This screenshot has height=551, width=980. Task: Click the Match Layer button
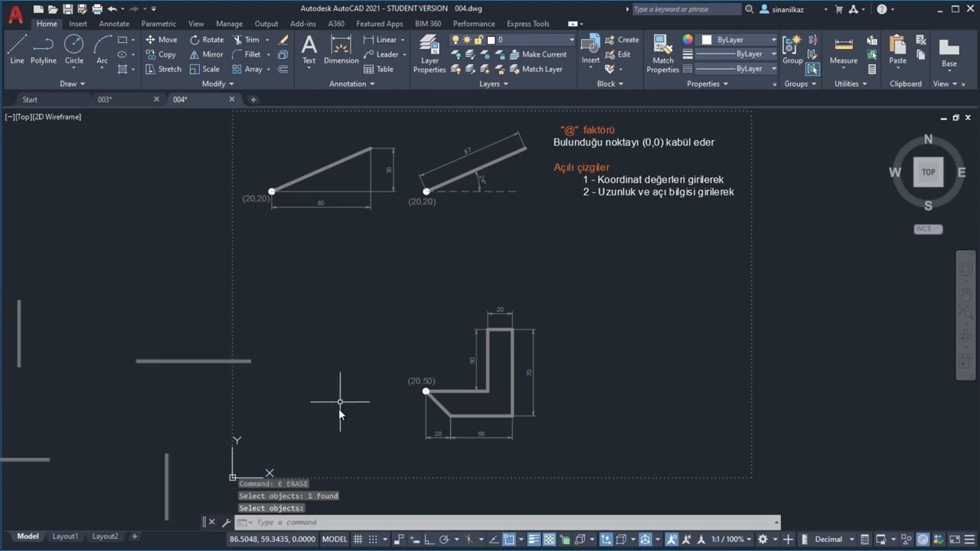coord(536,69)
